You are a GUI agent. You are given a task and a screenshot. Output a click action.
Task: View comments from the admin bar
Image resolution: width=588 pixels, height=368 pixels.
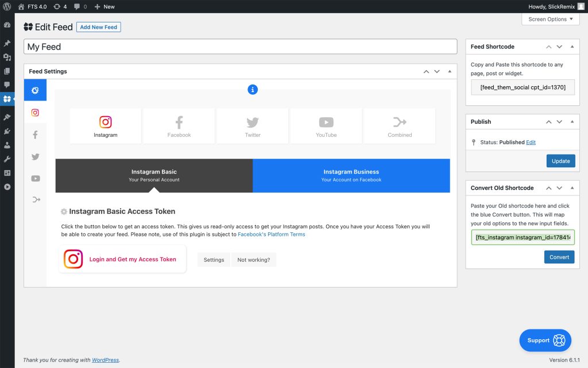80,6
